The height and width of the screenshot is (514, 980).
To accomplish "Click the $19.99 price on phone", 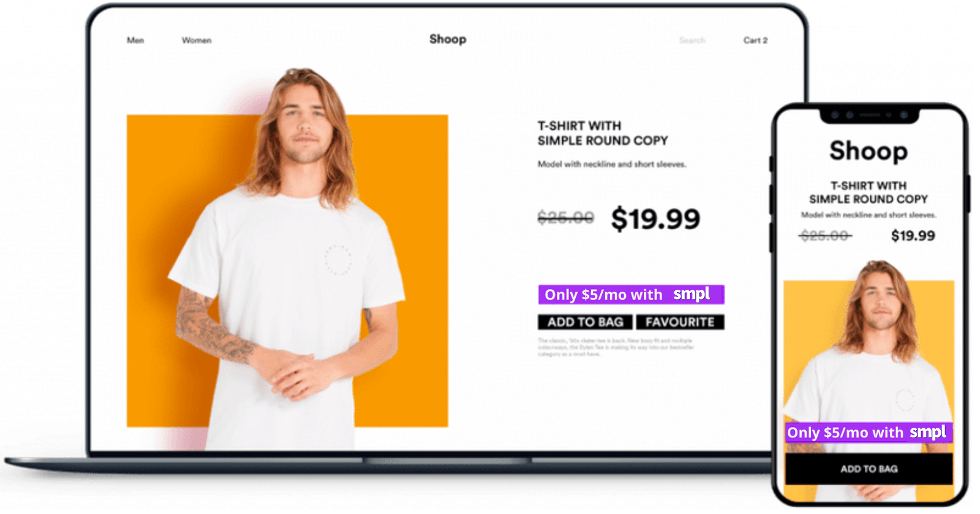I will 913,236.
